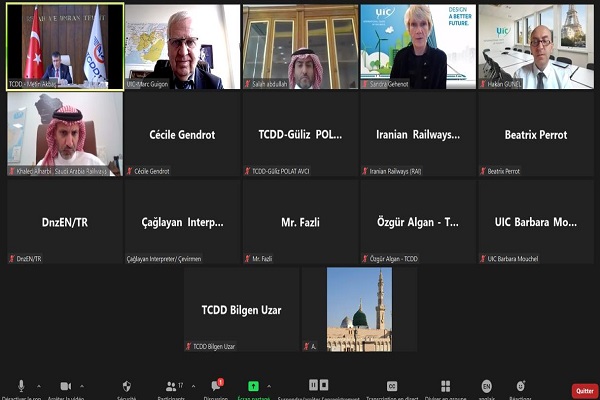Viewport: 600px width, 400px height.
Task: Open the Sécurité shield icon
Action: [x=127, y=386]
